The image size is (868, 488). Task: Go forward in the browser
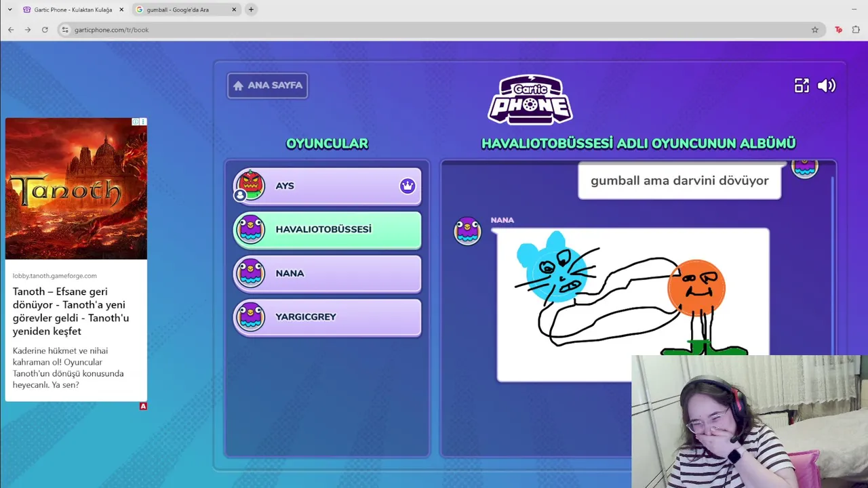tap(28, 30)
